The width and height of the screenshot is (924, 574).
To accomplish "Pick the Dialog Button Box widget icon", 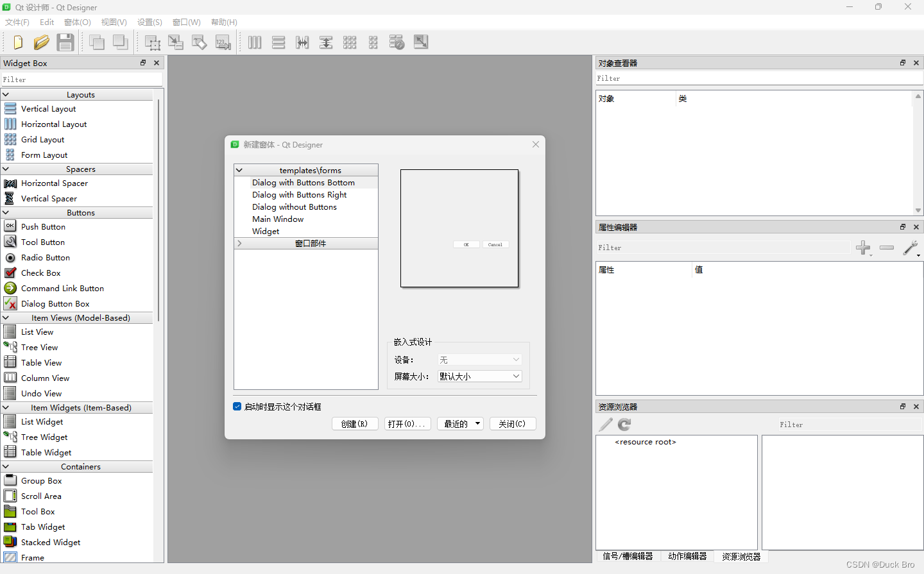I will pyautogui.click(x=10, y=303).
